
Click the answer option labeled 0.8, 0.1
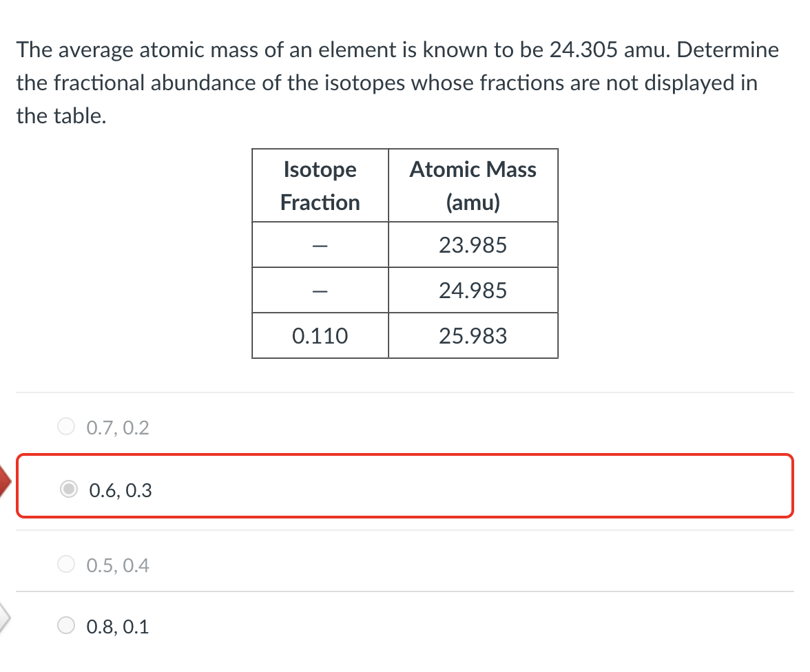pos(117,626)
